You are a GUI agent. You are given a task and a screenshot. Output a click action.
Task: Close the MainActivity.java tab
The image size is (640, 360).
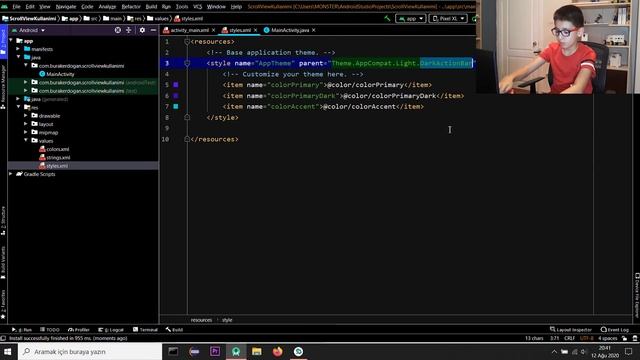[313, 30]
